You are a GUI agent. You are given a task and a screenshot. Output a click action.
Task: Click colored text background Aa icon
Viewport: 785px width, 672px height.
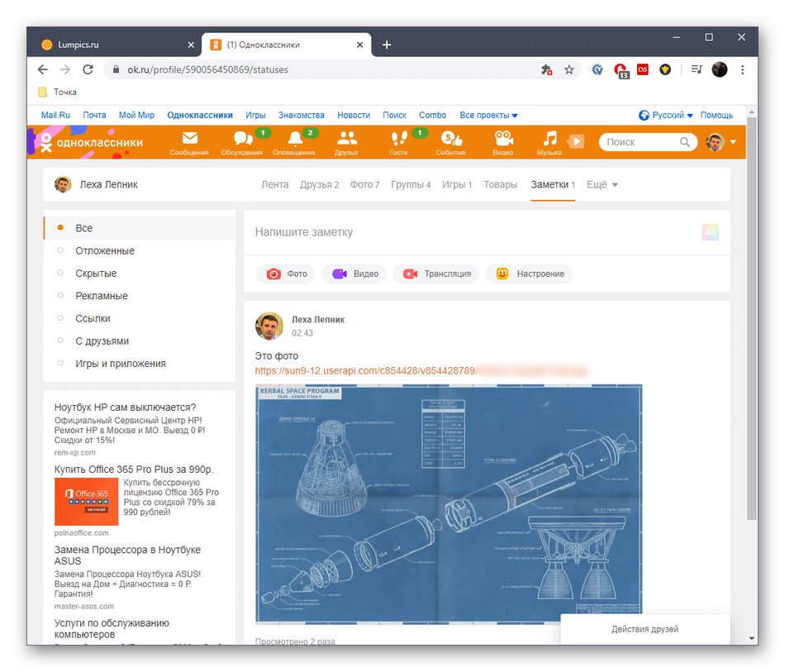coord(711,231)
